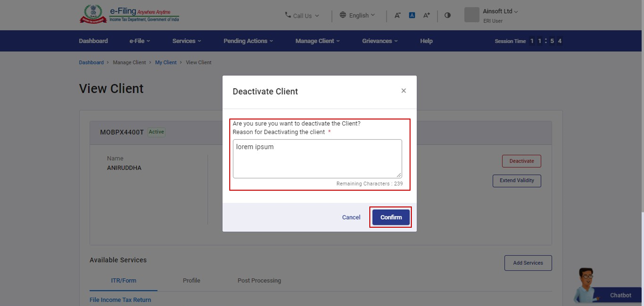Toggle the high contrast mode icon
Image resolution: width=644 pixels, height=306 pixels.
[447, 15]
